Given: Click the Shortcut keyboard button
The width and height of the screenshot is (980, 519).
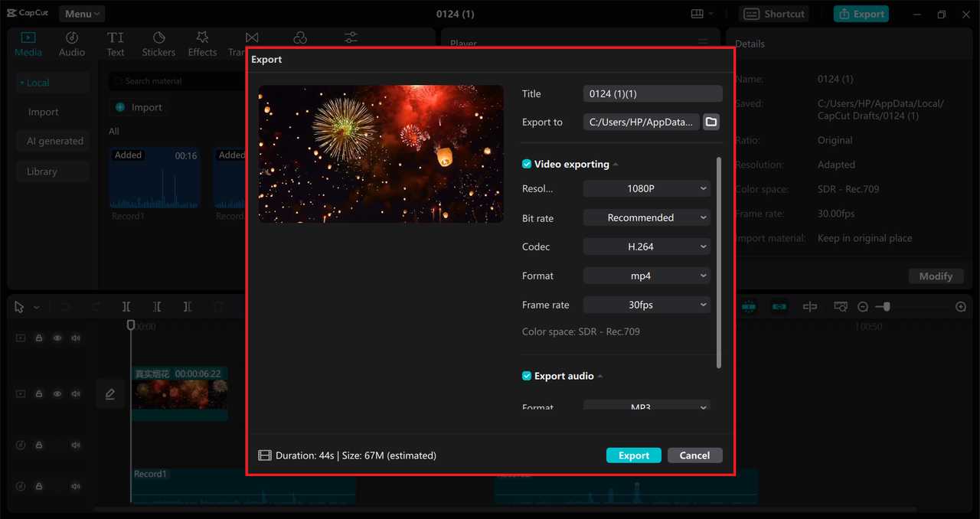Looking at the screenshot, I should point(775,14).
